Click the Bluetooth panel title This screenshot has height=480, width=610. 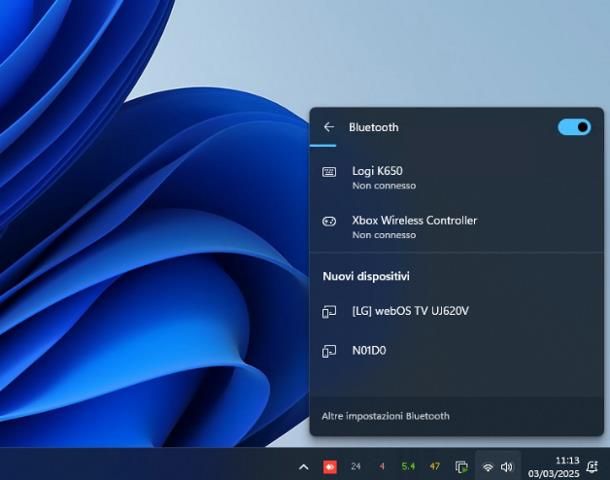(373, 127)
